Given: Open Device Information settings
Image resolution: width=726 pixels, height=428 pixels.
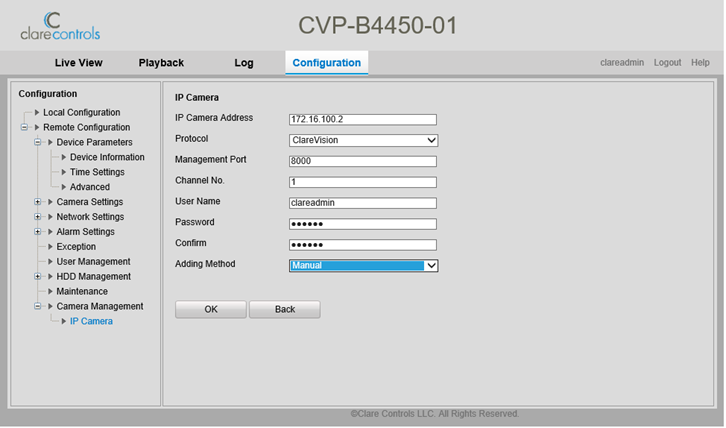Looking at the screenshot, I should (x=107, y=157).
